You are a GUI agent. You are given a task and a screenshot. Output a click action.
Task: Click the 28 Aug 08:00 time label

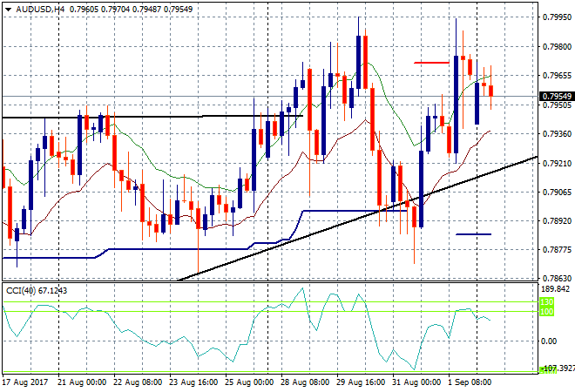point(305,382)
